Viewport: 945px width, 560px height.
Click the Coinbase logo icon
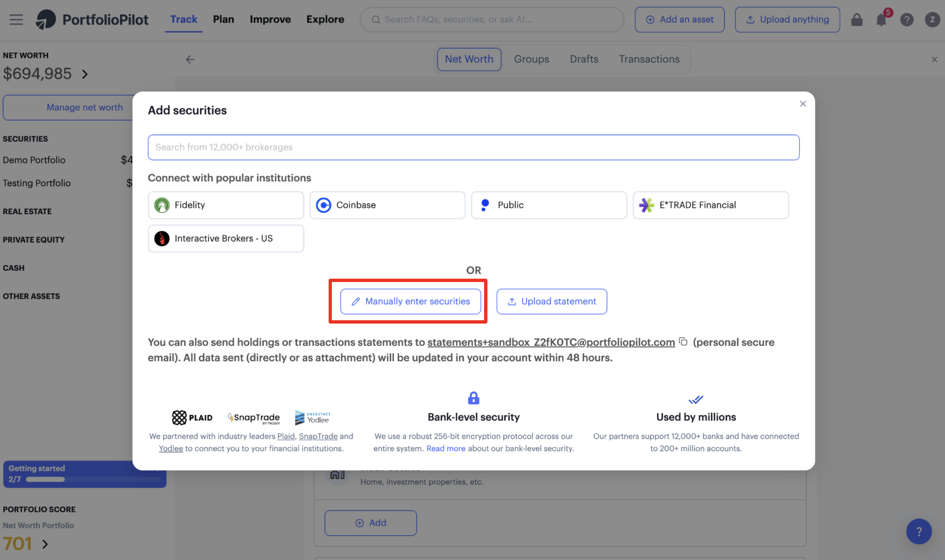[323, 205]
